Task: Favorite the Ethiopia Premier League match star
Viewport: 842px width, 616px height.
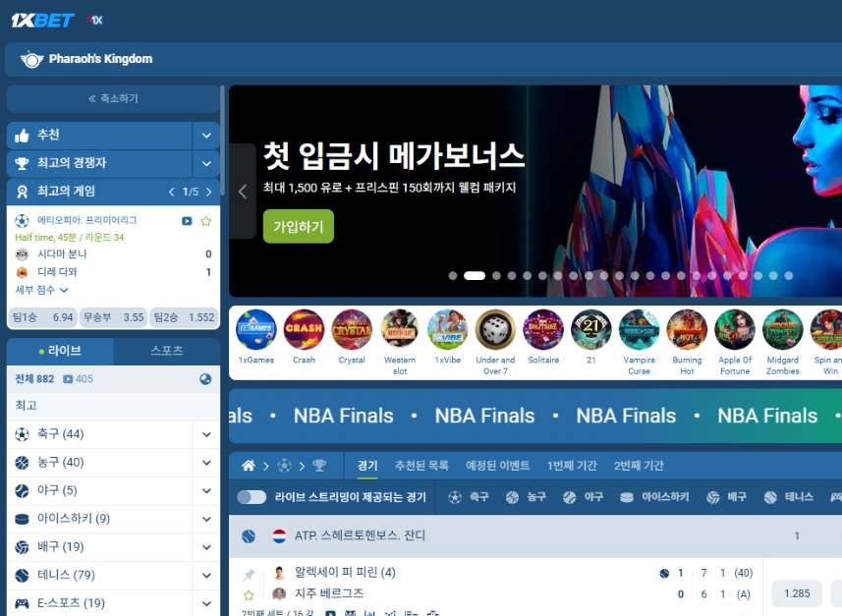Action: pos(205,221)
